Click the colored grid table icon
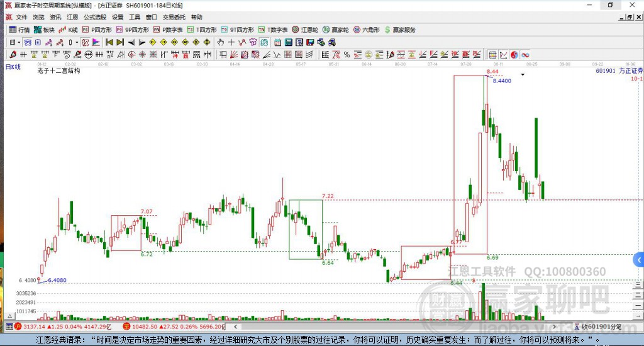The image size is (644, 346). 493,55
